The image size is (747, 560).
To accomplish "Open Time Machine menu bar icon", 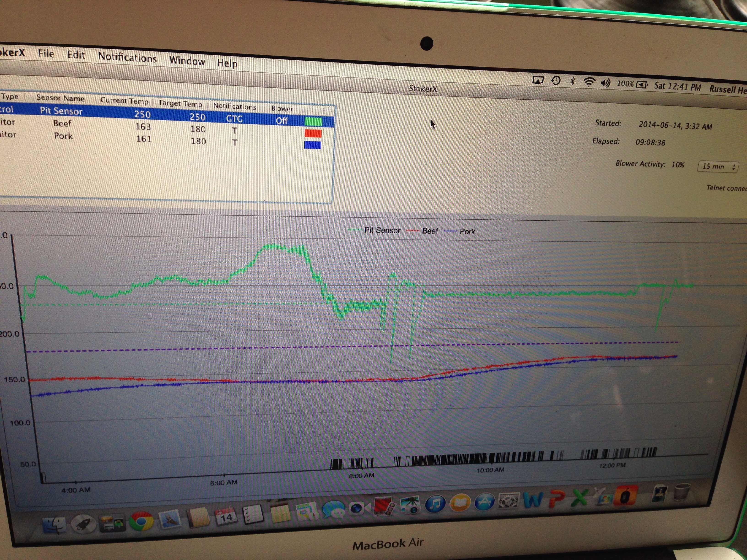I will tap(556, 81).
